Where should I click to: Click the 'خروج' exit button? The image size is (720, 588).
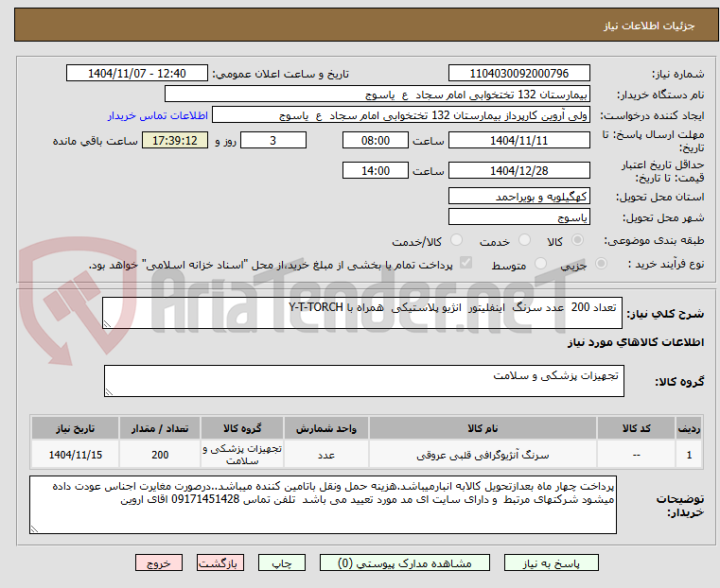pos(159,562)
